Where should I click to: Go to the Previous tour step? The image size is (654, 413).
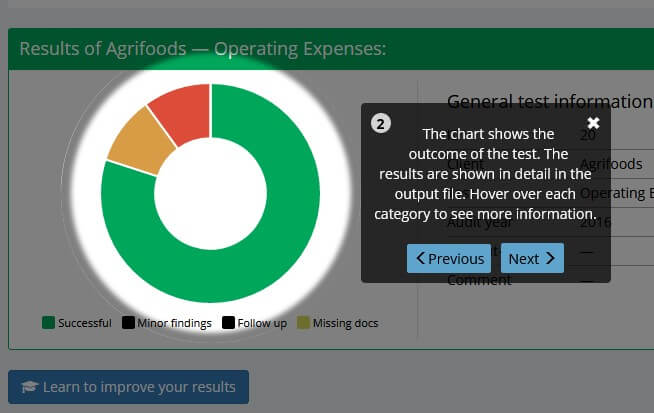point(449,259)
